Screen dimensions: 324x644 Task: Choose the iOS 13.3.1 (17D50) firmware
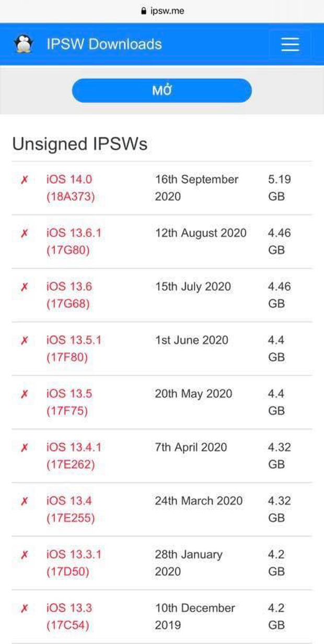[x=73, y=563]
